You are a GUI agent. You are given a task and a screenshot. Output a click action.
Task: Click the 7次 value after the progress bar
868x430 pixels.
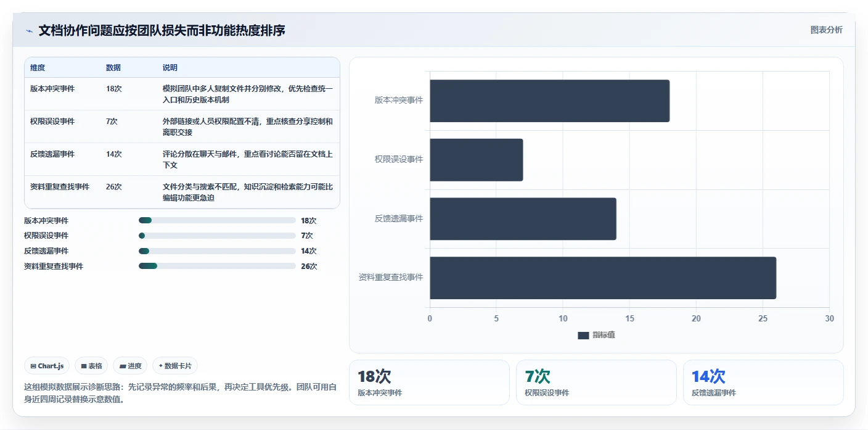pos(307,236)
